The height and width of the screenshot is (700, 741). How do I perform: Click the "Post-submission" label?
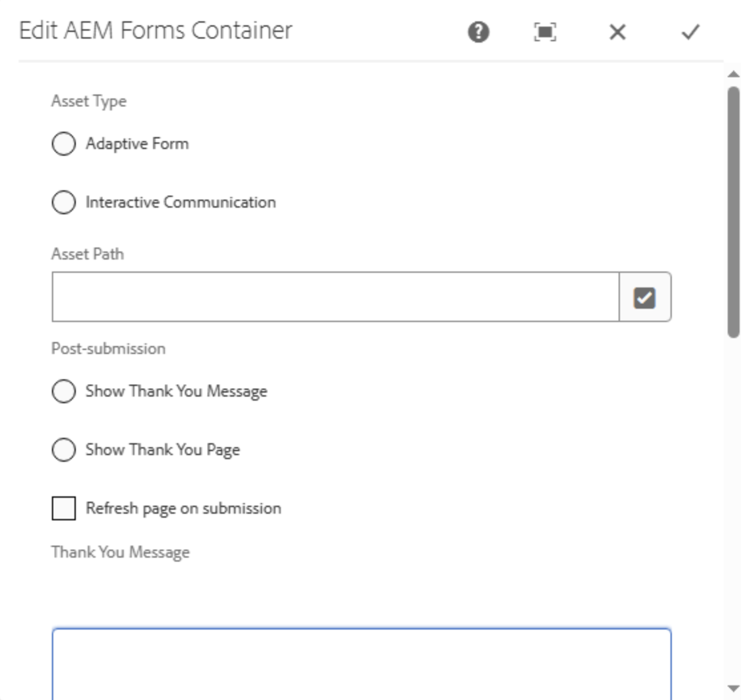(108, 349)
